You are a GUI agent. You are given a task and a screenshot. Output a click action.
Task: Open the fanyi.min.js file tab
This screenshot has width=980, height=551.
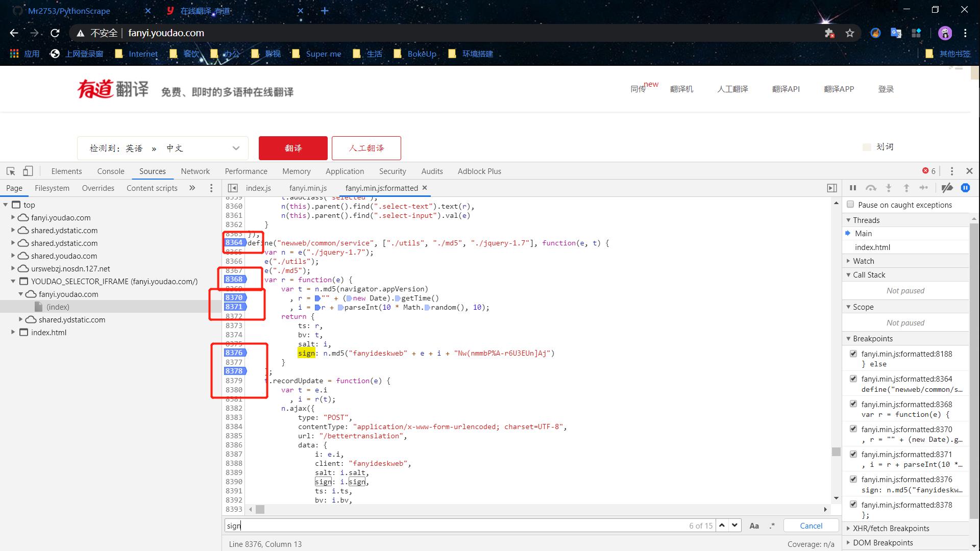308,188
